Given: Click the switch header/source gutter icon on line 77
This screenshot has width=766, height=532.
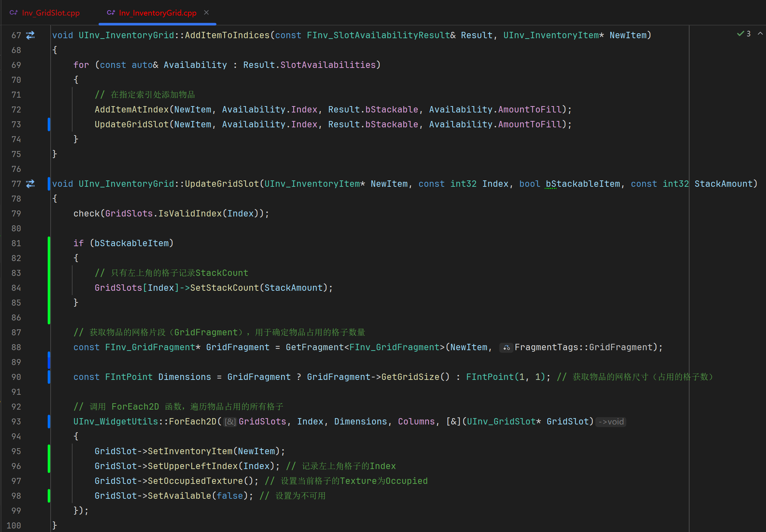Looking at the screenshot, I should (30, 184).
